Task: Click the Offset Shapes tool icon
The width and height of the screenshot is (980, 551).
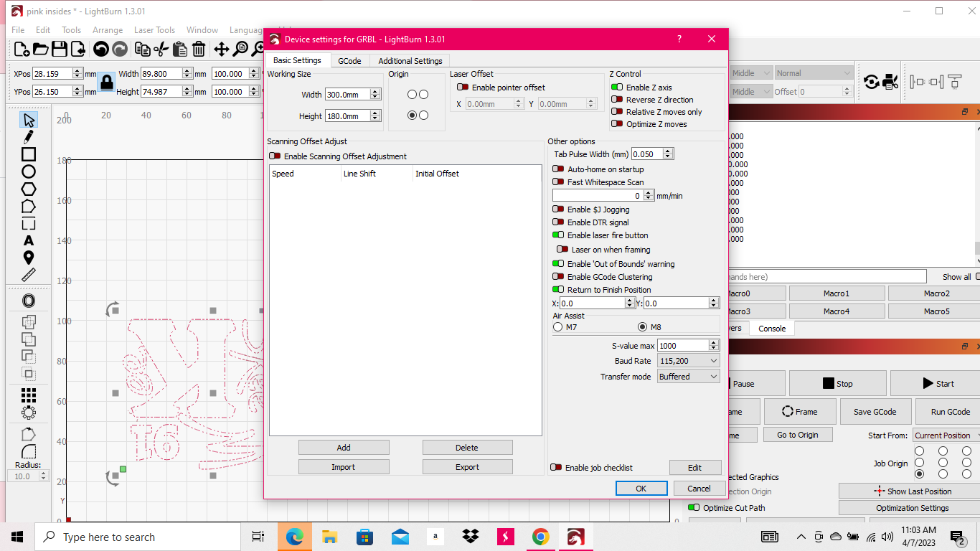Action: tap(29, 301)
